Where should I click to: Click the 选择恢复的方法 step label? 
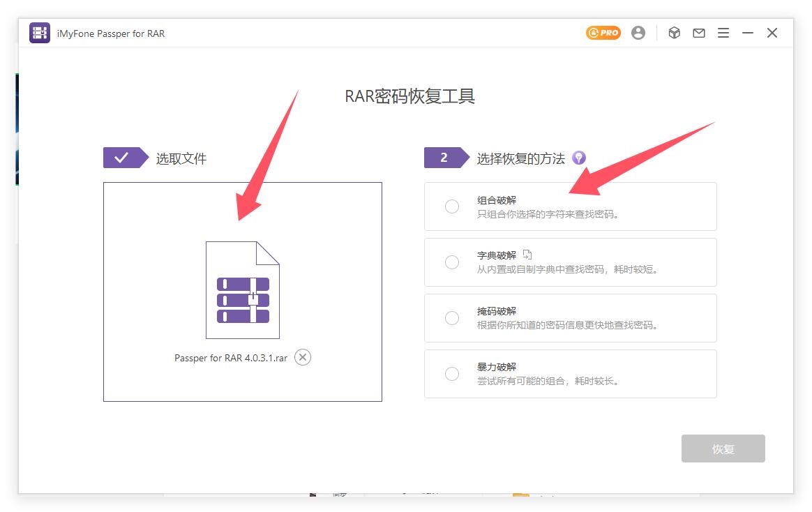[x=521, y=158]
